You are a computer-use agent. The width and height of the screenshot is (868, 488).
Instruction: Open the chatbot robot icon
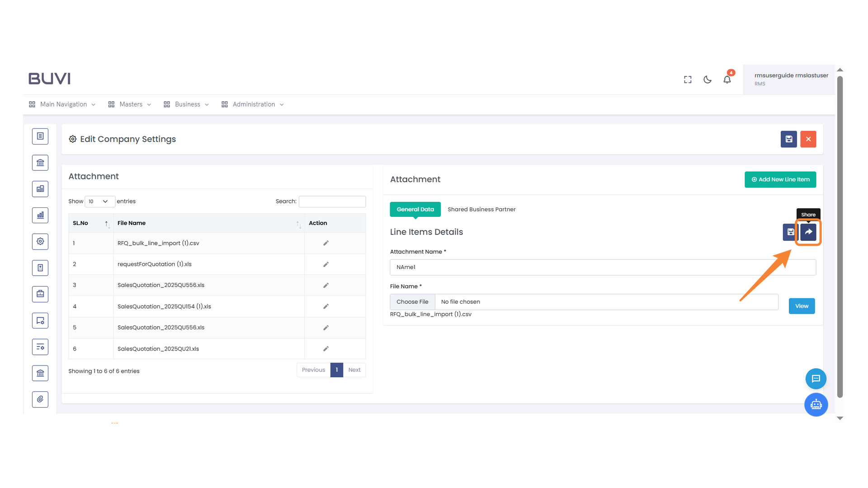pyautogui.click(x=816, y=404)
